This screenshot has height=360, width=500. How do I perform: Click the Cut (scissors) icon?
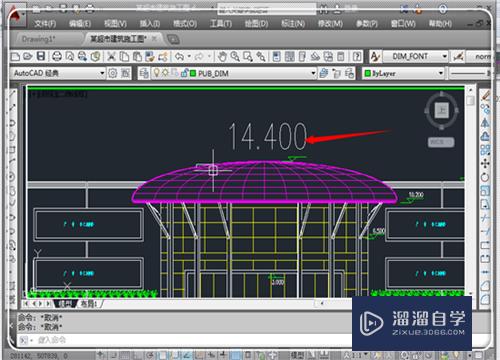111,57
